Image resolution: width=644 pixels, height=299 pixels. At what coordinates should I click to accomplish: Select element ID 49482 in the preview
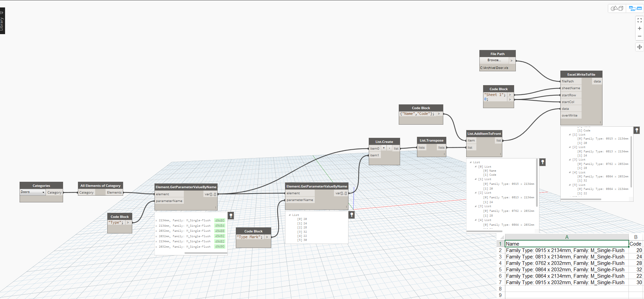[x=220, y=242]
